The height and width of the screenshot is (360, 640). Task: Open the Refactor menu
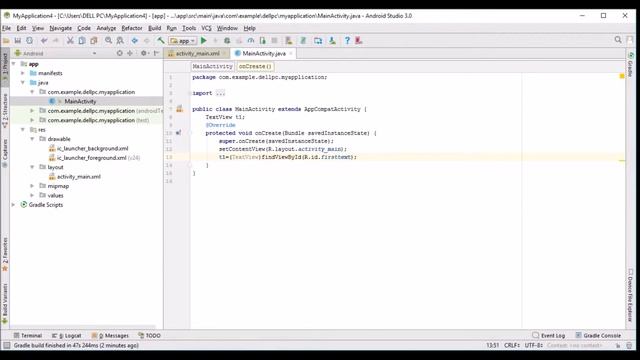click(132, 28)
